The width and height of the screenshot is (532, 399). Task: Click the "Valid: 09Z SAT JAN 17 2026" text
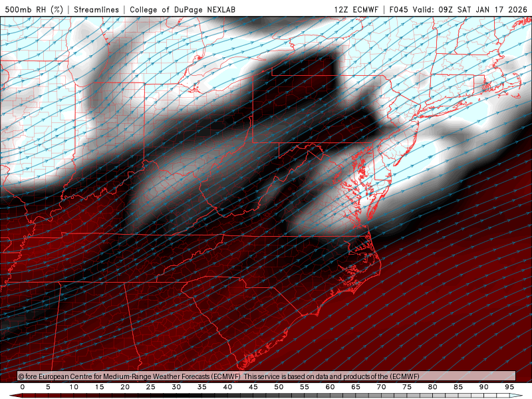(470, 9)
